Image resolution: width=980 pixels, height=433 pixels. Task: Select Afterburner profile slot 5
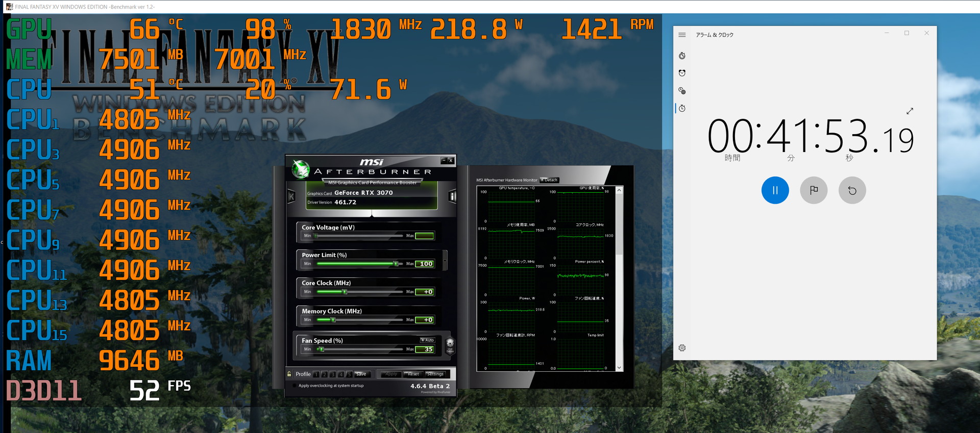pos(349,374)
